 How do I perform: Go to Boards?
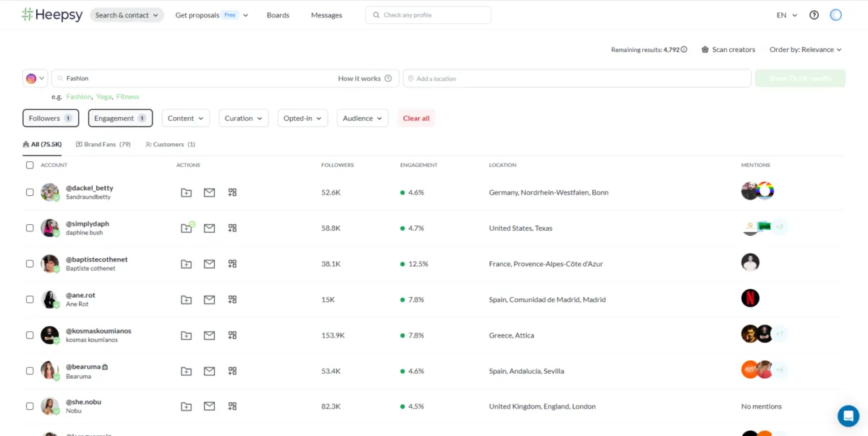click(x=278, y=15)
